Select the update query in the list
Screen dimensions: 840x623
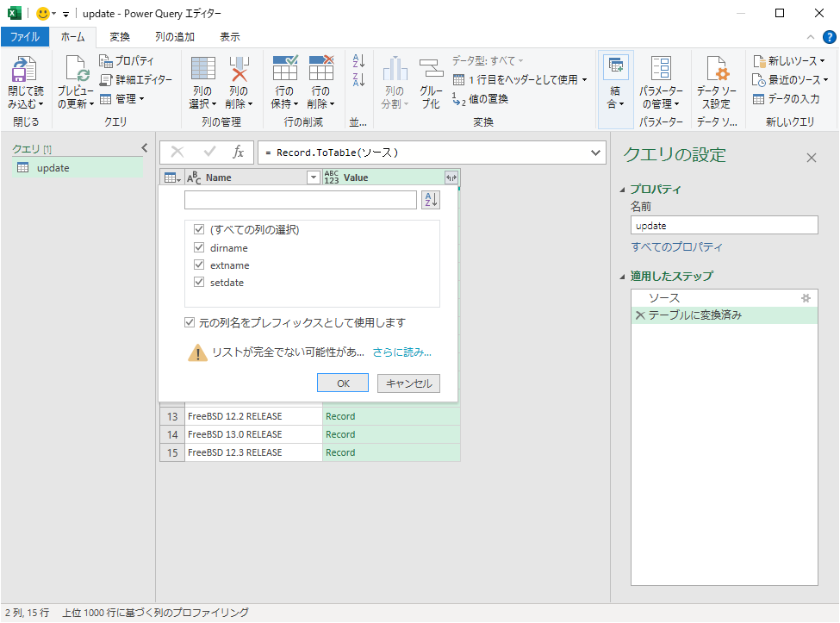pos(78,168)
